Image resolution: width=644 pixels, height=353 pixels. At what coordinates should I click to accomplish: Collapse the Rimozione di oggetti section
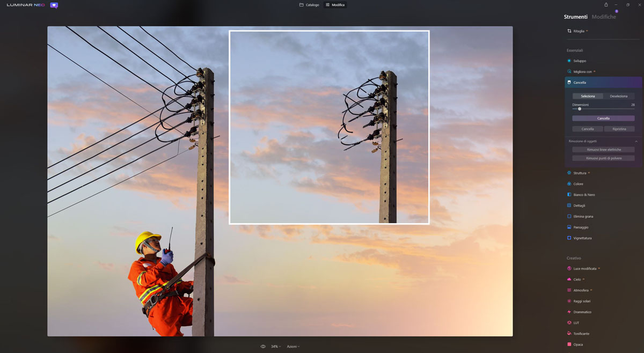click(636, 141)
